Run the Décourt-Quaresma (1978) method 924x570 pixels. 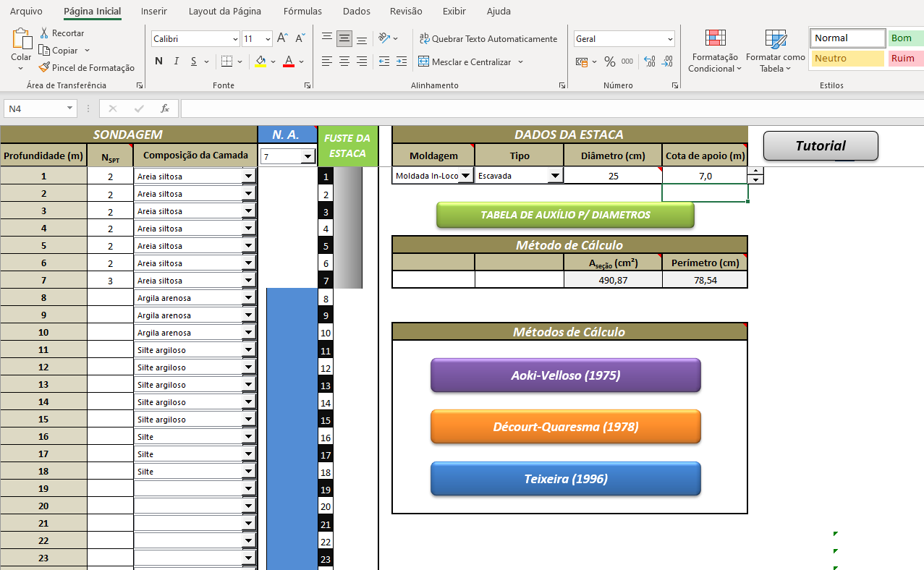point(566,427)
